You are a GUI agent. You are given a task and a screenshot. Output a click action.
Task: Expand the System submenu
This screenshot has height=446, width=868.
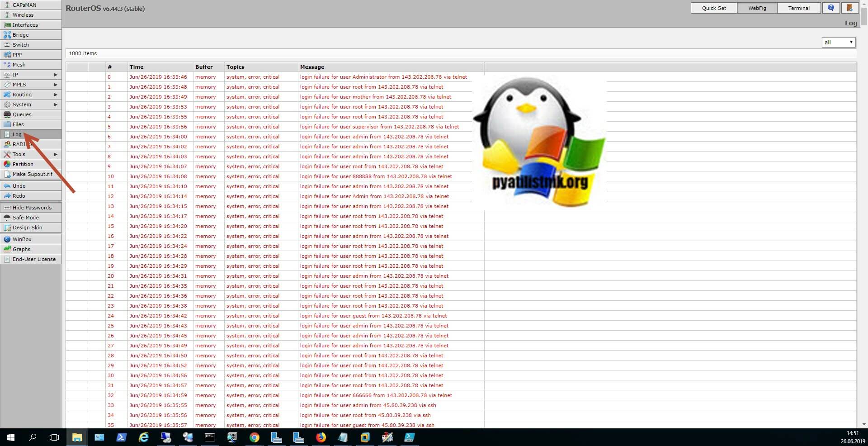[x=56, y=104]
